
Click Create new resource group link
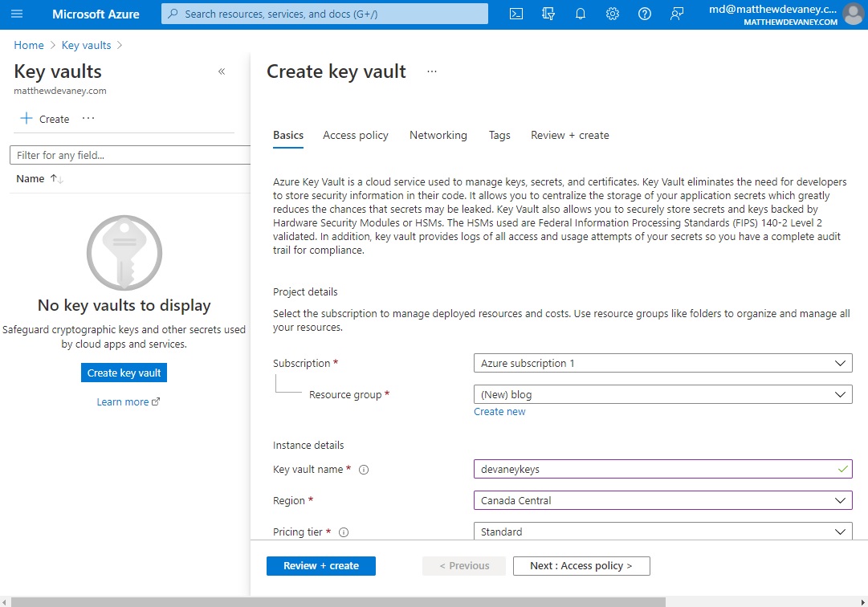[x=499, y=412]
